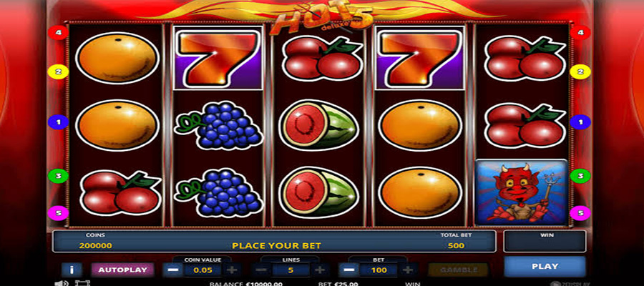Viewport: 644px width, 286px height.
Task: Increase coin value with plus button
Action: 232,270
